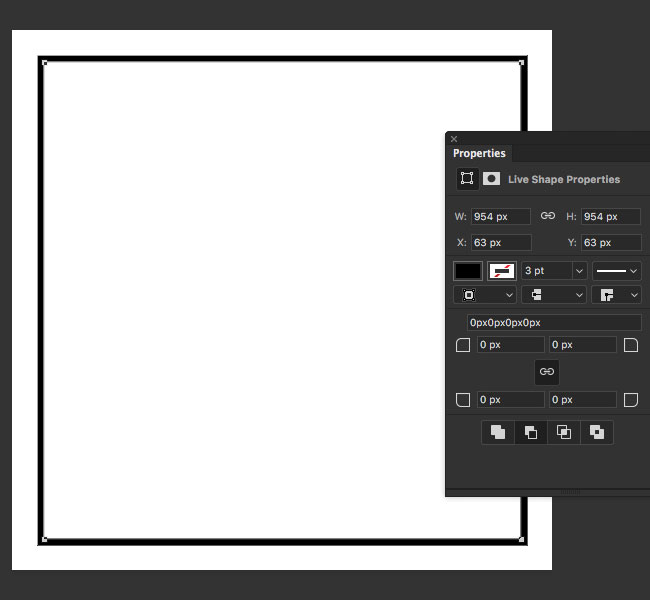Select the top-left shape anchor handle
650x600 pixels.
(x=44, y=63)
